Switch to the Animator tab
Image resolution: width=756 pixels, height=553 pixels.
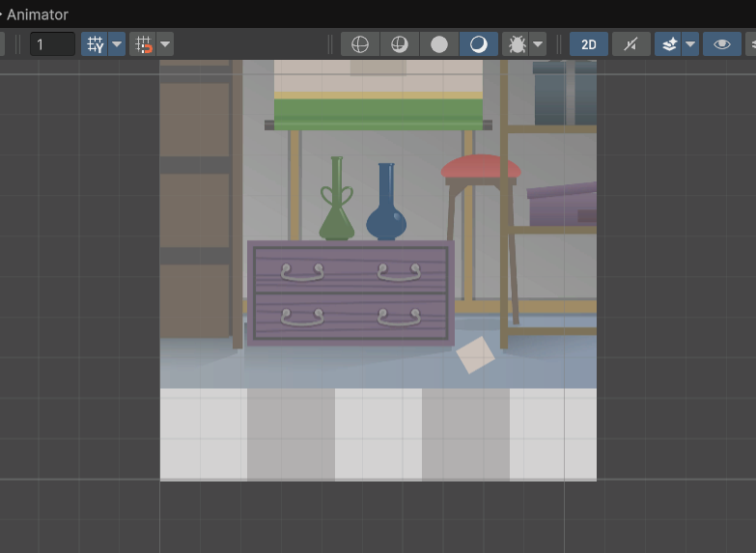click(37, 14)
